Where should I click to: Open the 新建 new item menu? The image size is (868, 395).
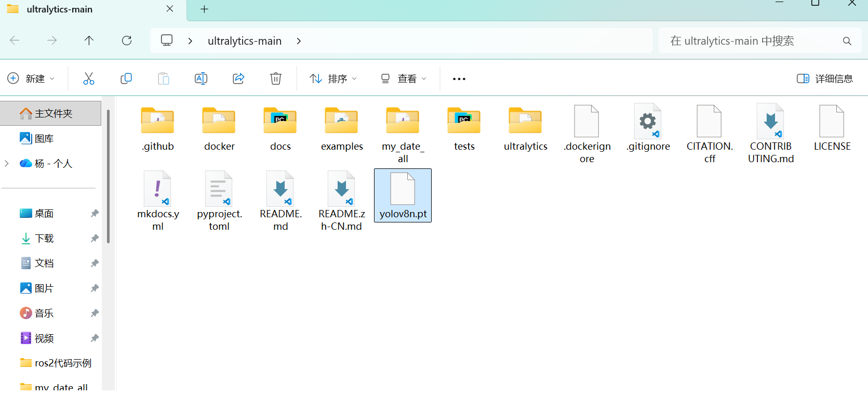click(x=31, y=78)
